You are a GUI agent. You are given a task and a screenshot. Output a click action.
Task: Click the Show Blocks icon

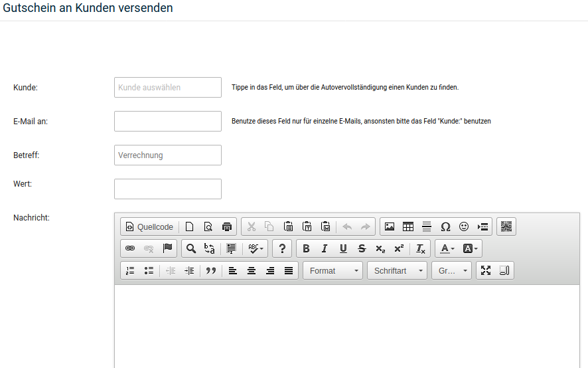(x=504, y=270)
